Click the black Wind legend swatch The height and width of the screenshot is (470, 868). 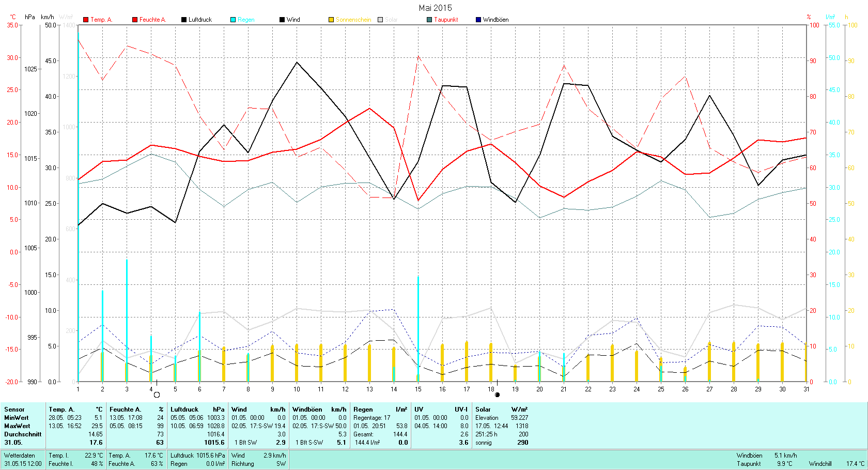282,20
